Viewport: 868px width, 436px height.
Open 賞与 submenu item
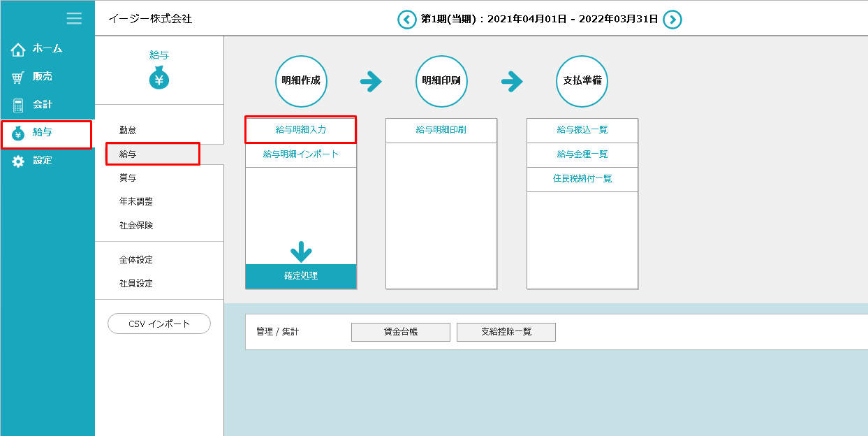click(x=128, y=177)
